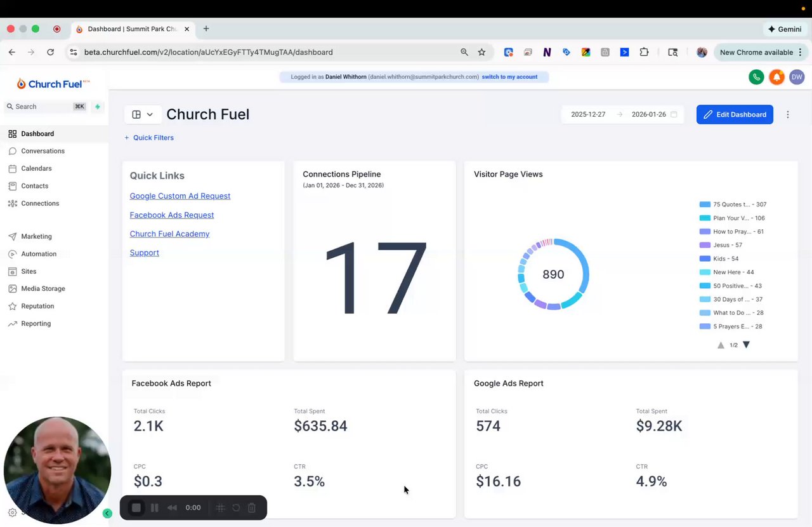Open the Facebook Ads Request link

tap(172, 215)
